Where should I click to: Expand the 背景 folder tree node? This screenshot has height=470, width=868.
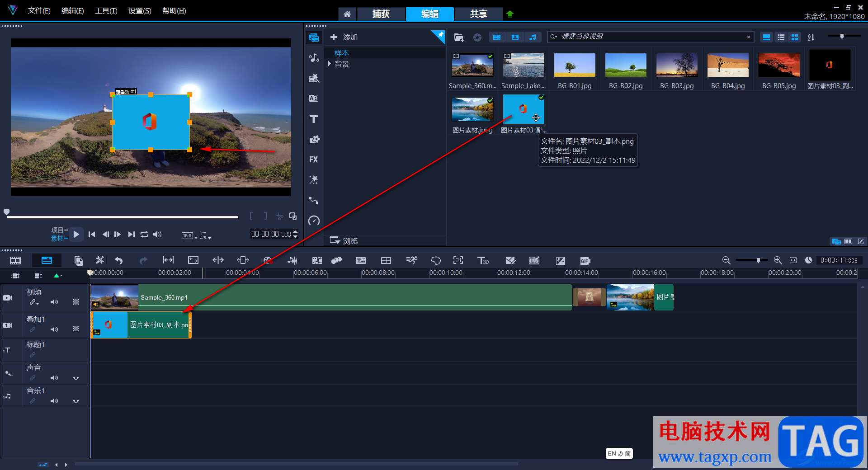330,64
